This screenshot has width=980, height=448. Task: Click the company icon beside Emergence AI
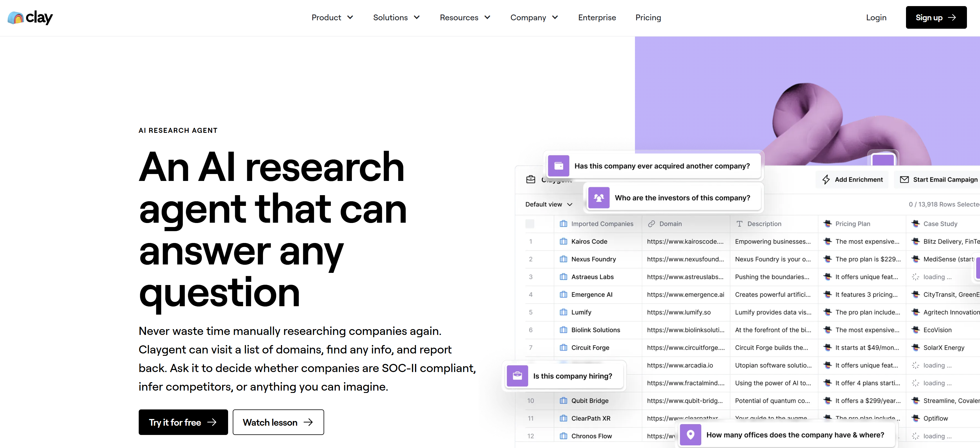(563, 295)
